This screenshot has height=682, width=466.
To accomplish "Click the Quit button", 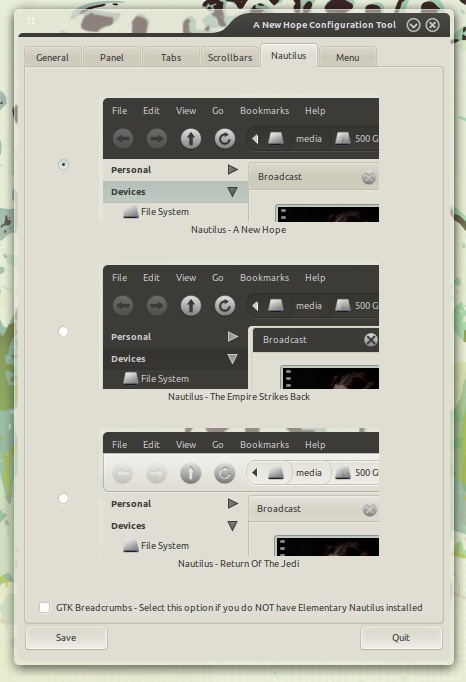I will [401, 638].
